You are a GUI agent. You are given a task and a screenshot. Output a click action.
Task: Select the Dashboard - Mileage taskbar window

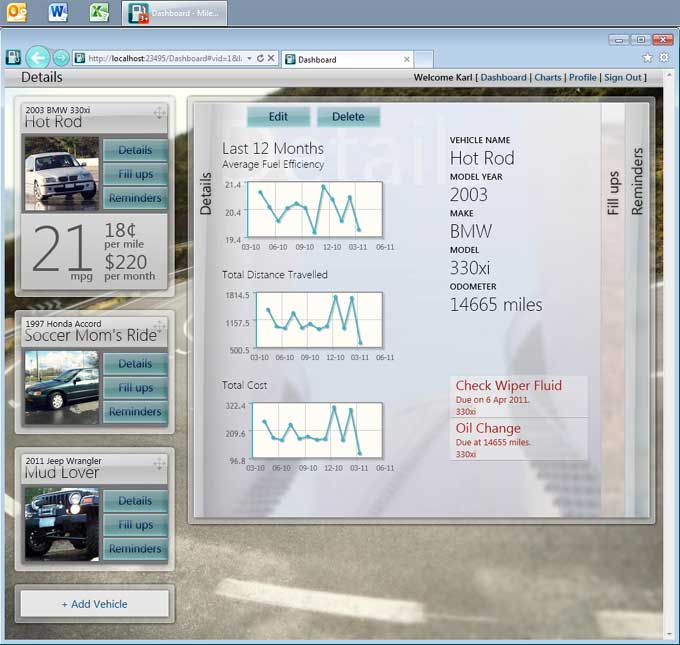click(174, 13)
